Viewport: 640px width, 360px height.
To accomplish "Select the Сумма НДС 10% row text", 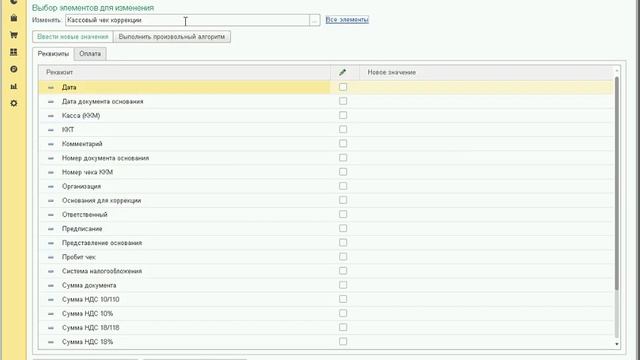I will point(87,314).
